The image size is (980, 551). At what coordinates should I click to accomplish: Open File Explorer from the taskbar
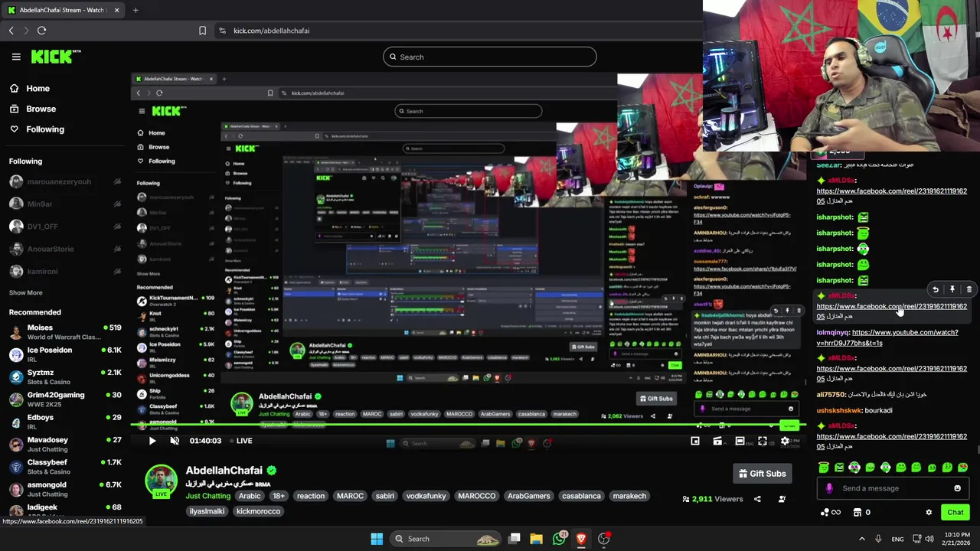click(x=537, y=539)
